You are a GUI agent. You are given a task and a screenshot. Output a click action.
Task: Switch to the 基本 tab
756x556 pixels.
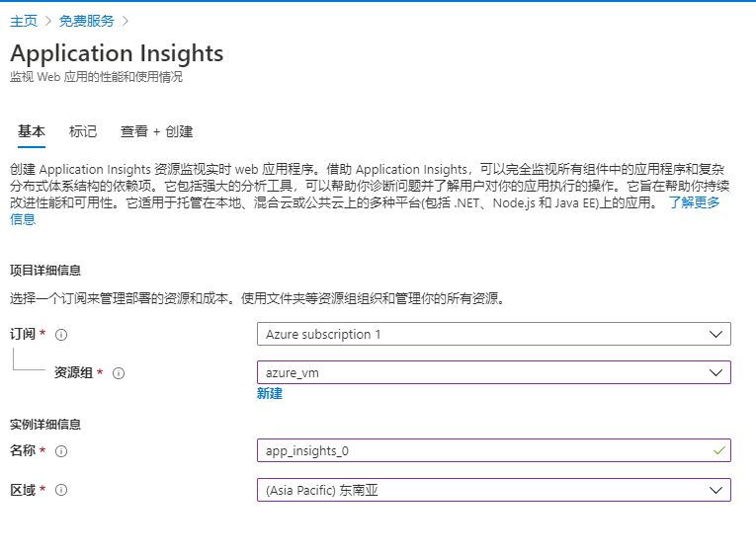[x=32, y=131]
